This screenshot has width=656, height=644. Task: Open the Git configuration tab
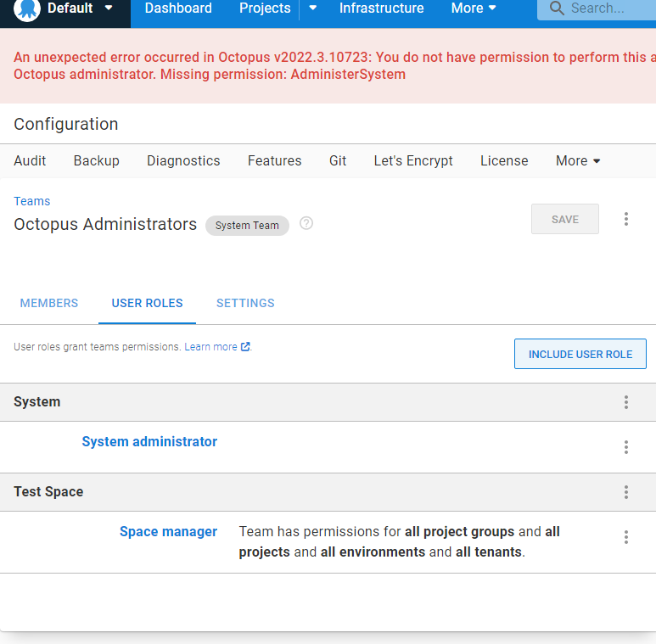pos(338,161)
